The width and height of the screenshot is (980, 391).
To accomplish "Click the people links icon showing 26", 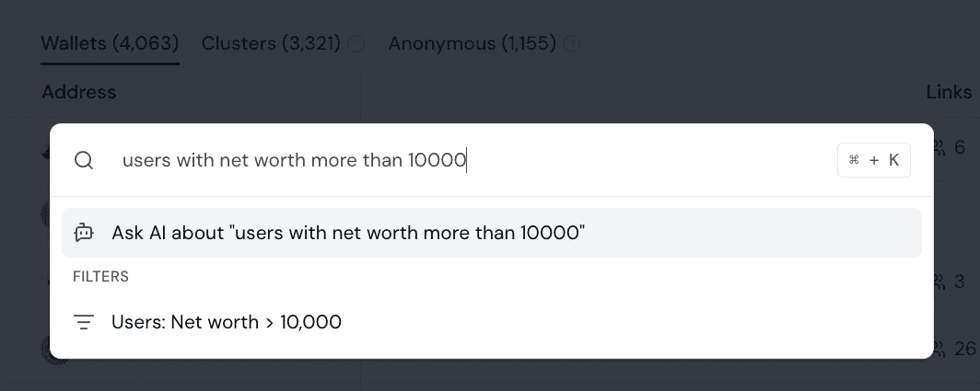I will click(x=939, y=349).
